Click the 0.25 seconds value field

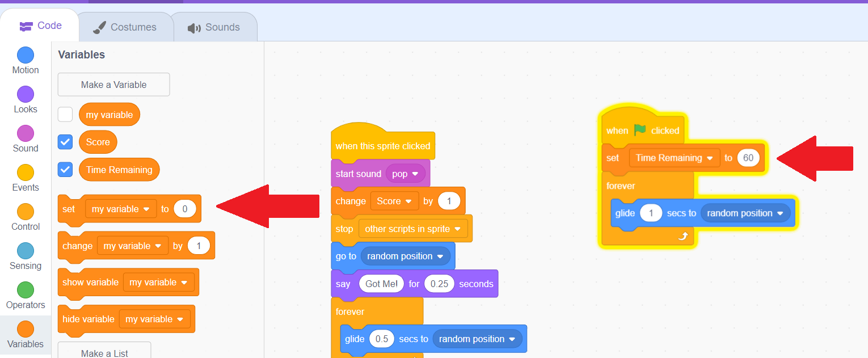(439, 284)
